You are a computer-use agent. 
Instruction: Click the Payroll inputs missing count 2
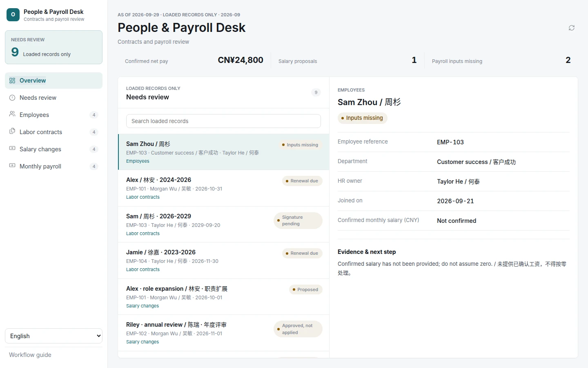568,60
